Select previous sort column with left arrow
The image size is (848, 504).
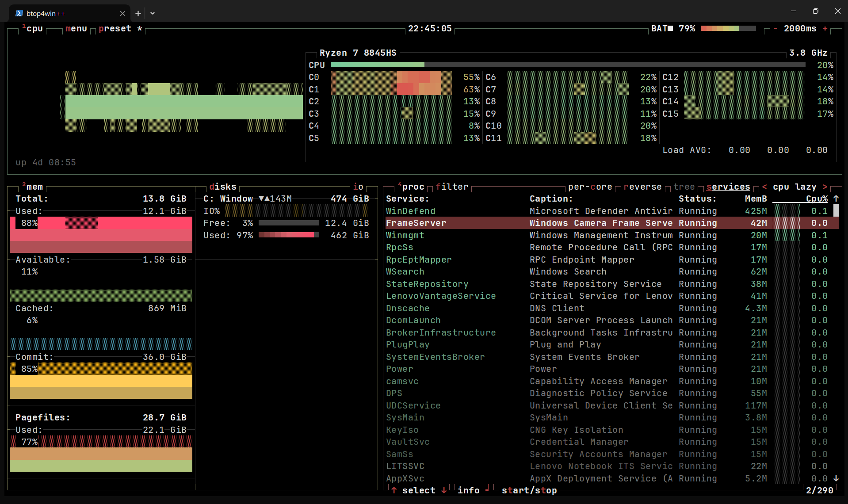click(x=764, y=187)
